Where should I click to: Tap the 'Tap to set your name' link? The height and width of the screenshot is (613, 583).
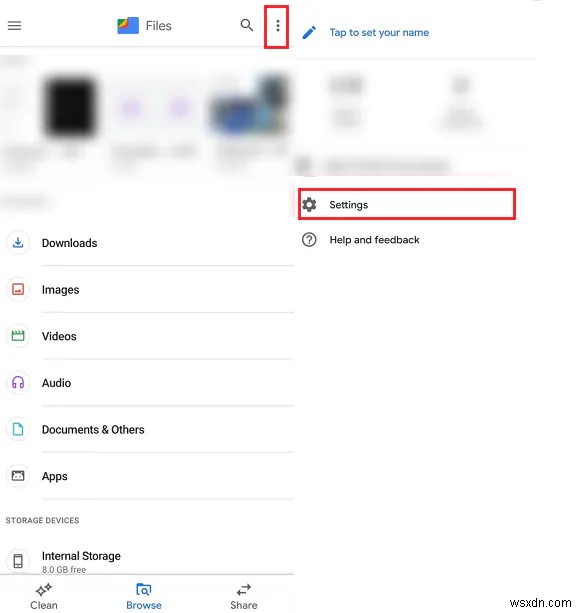379,32
